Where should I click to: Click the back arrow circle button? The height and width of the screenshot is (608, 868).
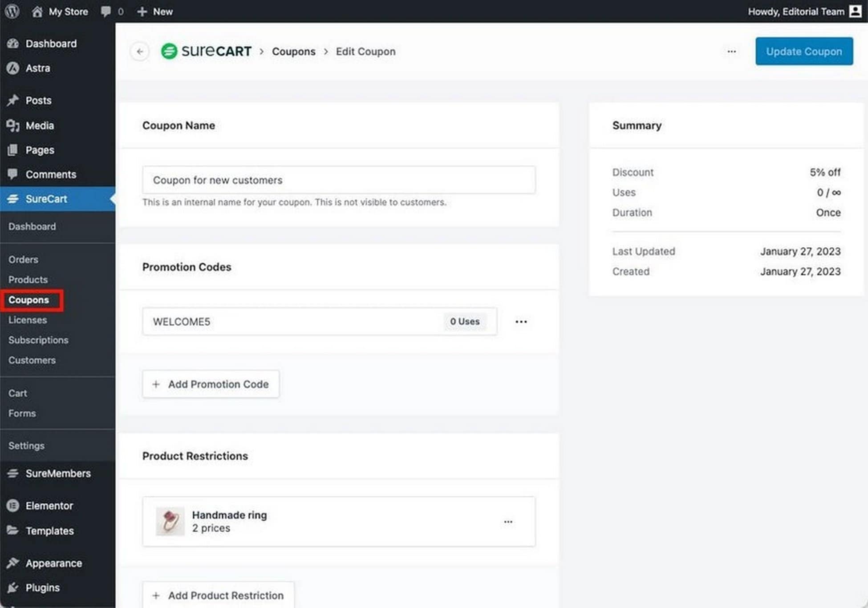(140, 52)
